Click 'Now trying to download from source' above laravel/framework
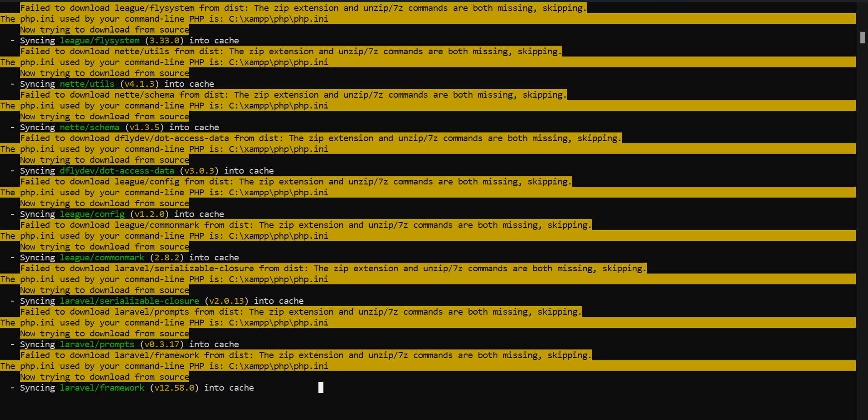This screenshot has width=868, height=420. coord(104,377)
